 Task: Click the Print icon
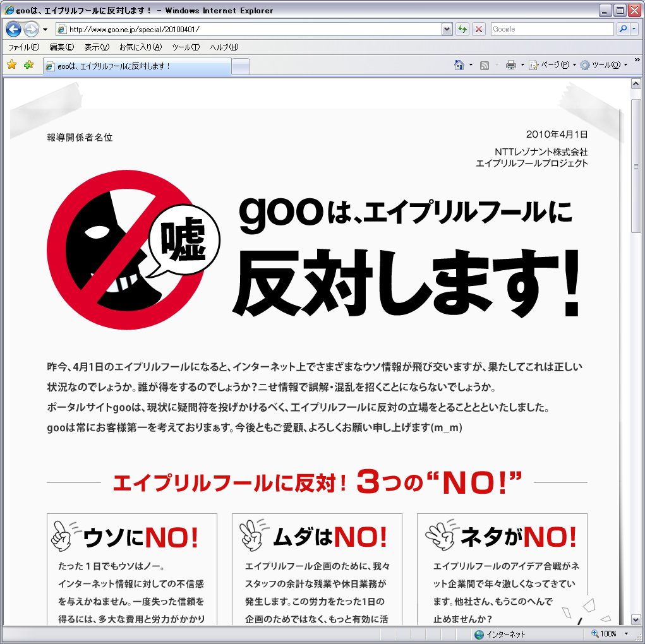point(511,65)
